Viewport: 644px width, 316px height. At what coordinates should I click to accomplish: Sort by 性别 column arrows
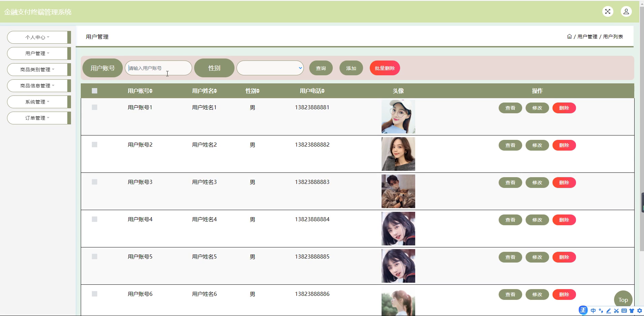coord(258,91)
